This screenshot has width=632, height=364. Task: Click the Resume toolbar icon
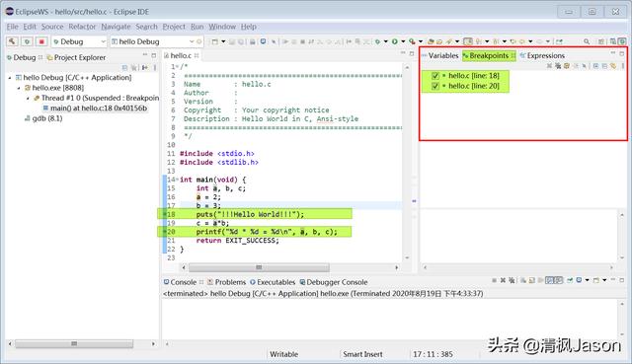(x=286, y=41)
